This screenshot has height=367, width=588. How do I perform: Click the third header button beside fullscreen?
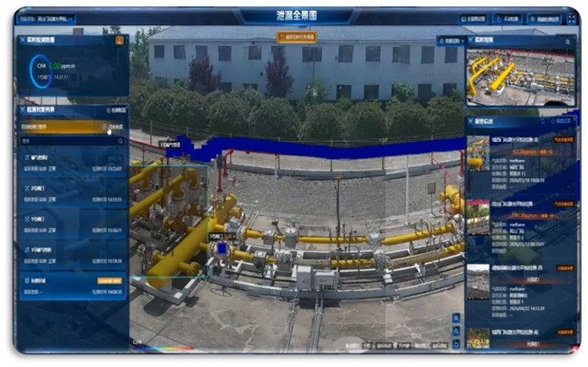pyautogui.click(x=544, y=18)
